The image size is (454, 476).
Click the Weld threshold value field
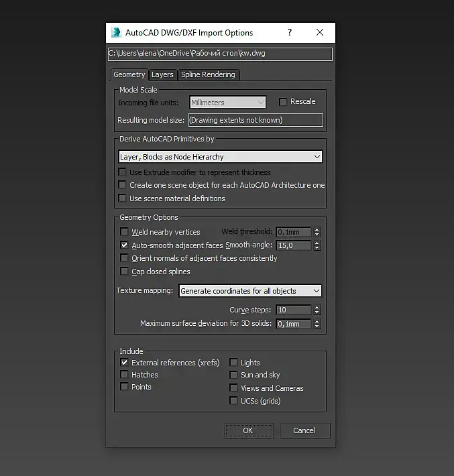click(293, 232)
